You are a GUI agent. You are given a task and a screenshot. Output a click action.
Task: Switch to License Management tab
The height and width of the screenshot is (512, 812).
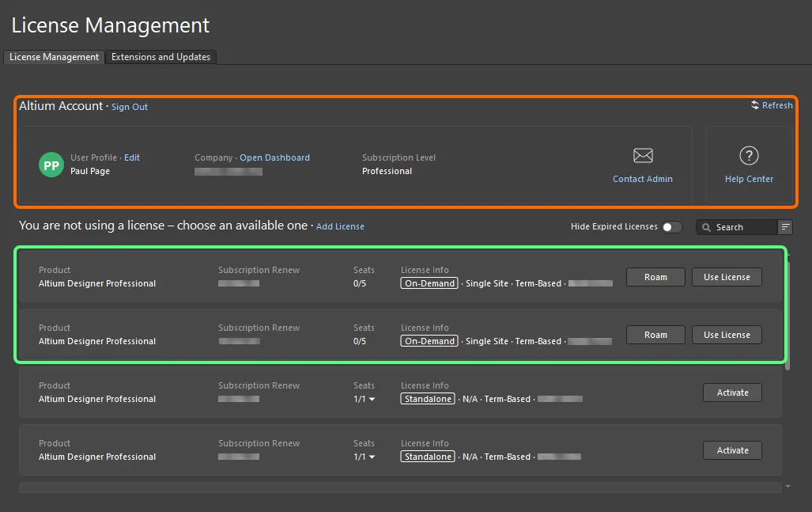[54, 57]
